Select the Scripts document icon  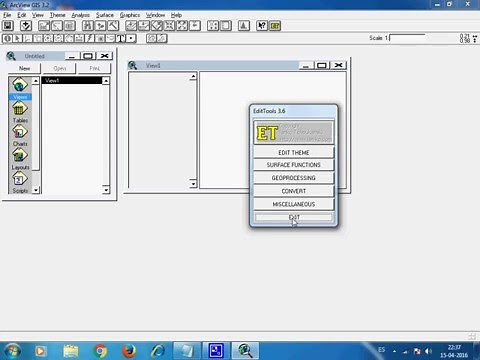pos(20,183)
